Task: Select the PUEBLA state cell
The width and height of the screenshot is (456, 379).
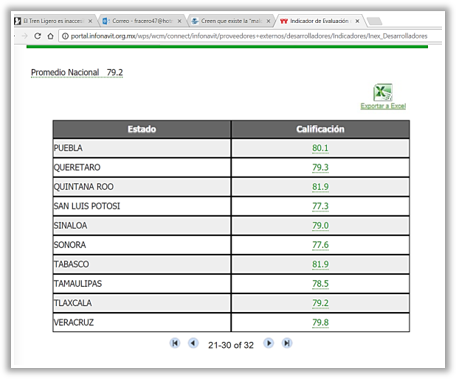Action: 142,148
